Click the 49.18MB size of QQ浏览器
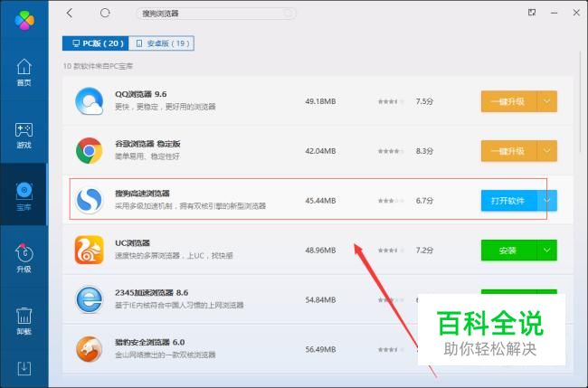Viewport: 588px width, 388px height. [320, 101]
